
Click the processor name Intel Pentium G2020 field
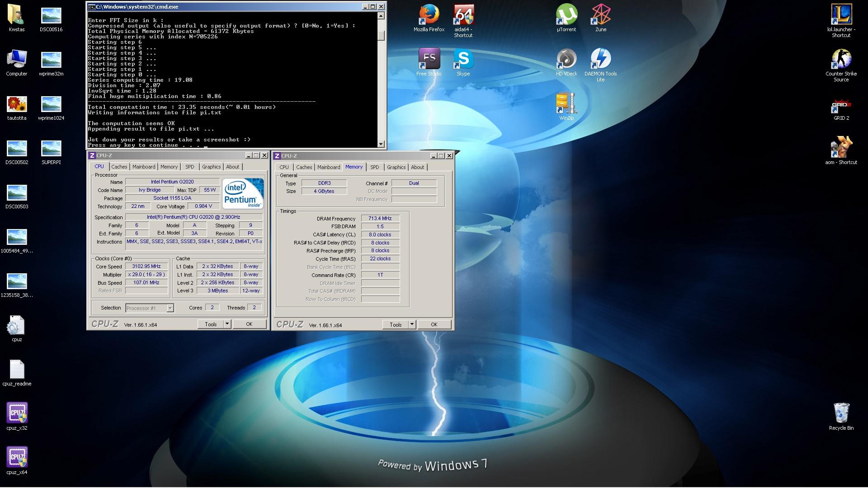click(x=172, y=182)
